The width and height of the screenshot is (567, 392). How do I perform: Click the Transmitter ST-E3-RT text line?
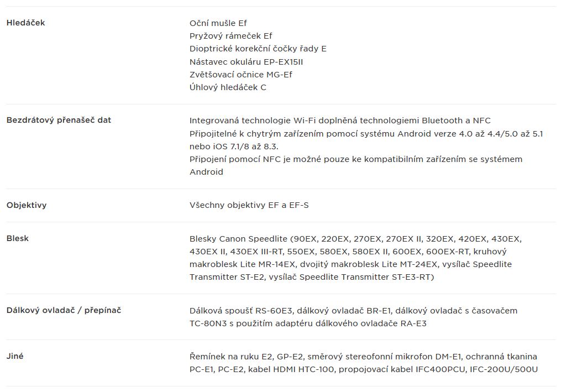pos(312,277)
